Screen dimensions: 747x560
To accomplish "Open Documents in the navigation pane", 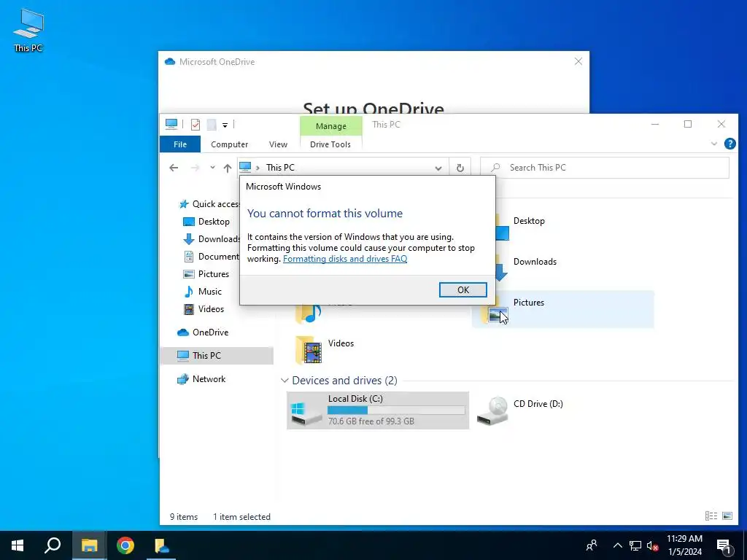I will pyautogui.click(x=212, y=256).
